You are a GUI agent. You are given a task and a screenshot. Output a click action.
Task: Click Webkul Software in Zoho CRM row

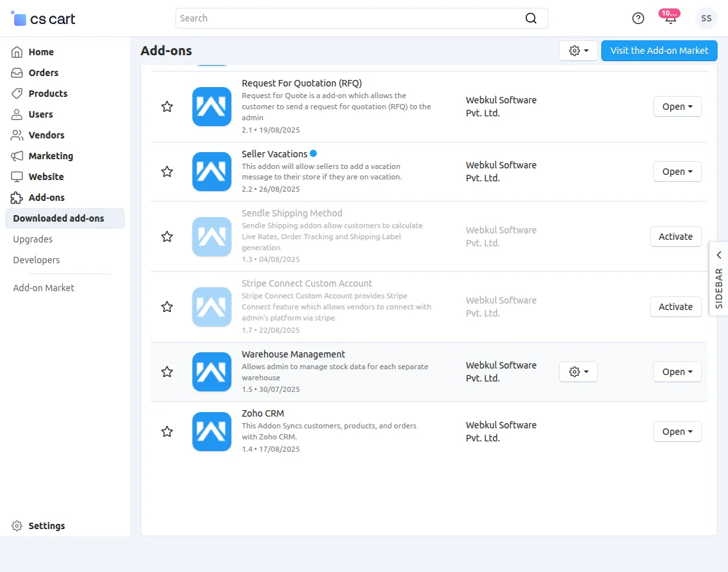(501, 432)
